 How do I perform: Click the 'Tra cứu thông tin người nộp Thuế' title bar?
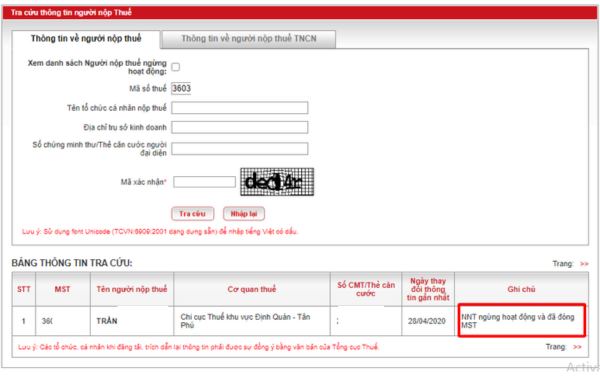pos(300,13)
